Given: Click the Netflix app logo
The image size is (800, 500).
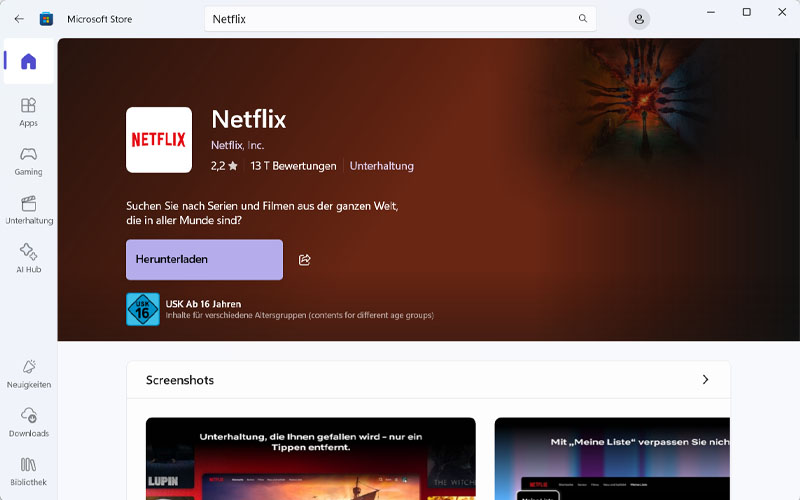Looking at the screenshot, I should (159, 140).
